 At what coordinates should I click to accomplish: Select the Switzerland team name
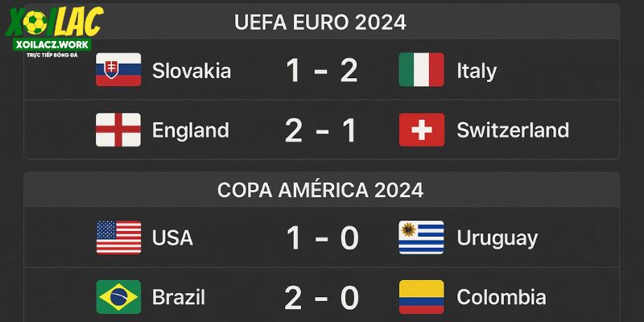coord(513,130)
